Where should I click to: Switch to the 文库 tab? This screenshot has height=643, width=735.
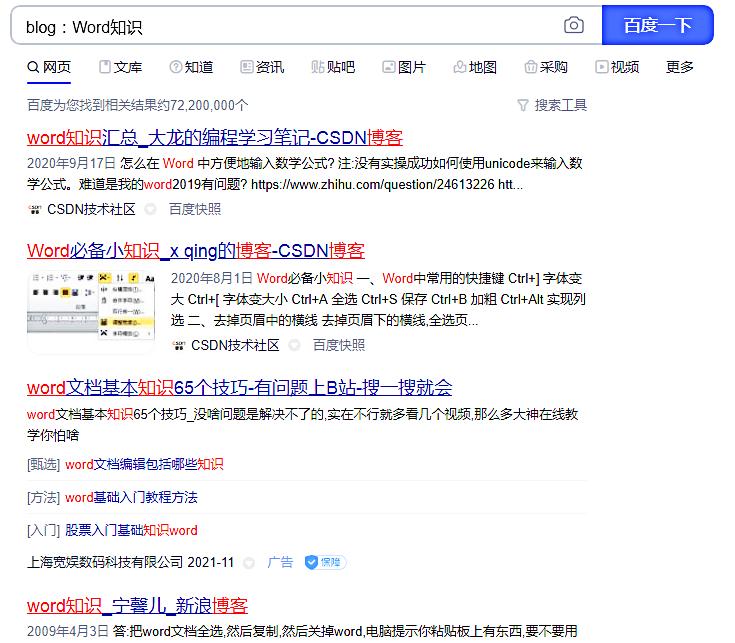(120, 67)
